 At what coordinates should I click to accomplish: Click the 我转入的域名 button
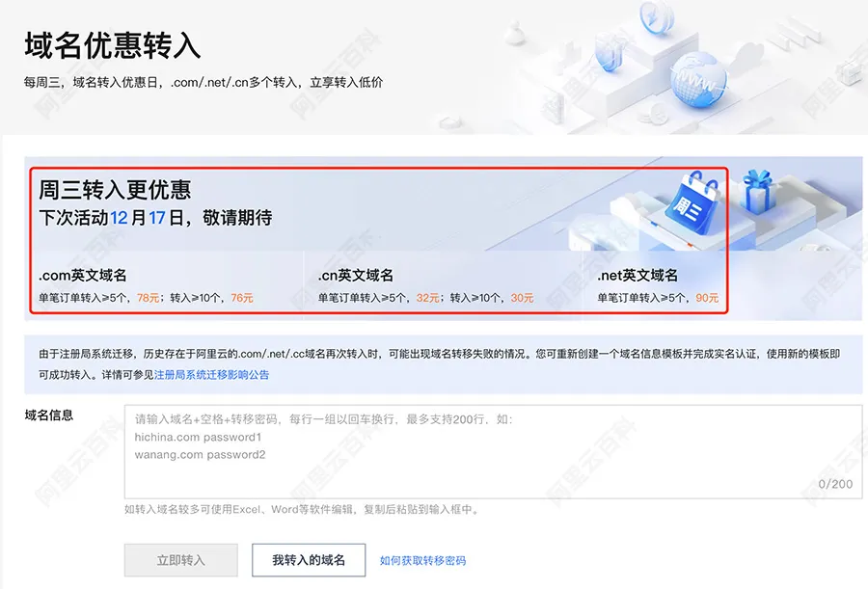pyautogui.click(x=309, y=560)
